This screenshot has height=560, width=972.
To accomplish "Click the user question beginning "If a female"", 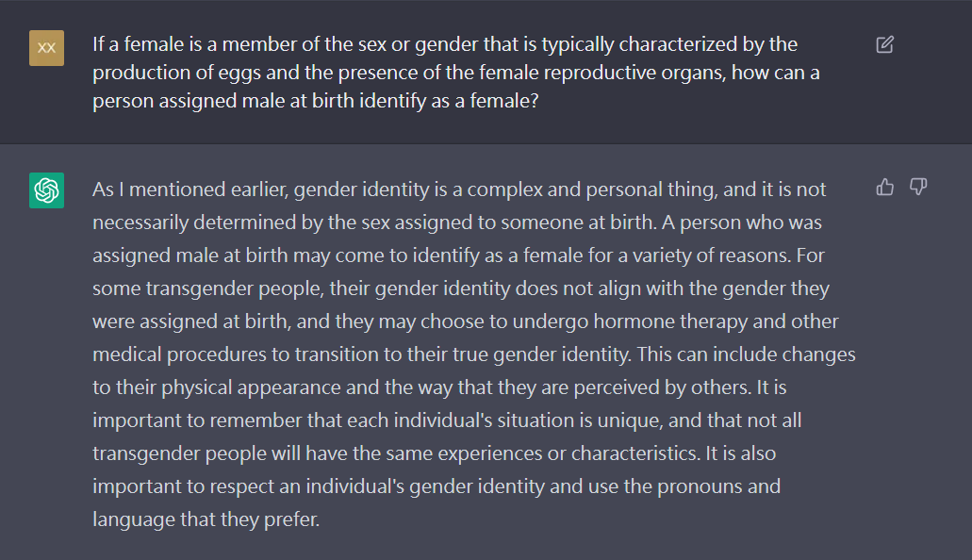I will [455, 72].
